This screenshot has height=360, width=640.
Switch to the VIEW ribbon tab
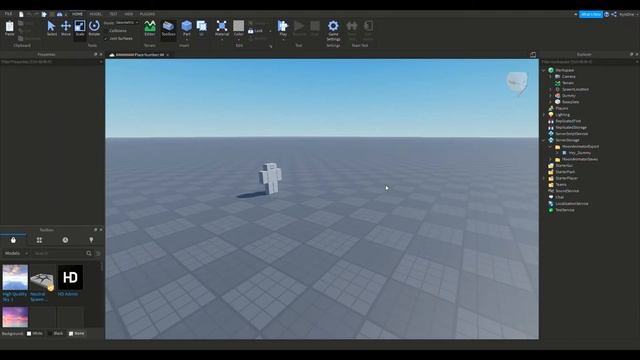129,14
